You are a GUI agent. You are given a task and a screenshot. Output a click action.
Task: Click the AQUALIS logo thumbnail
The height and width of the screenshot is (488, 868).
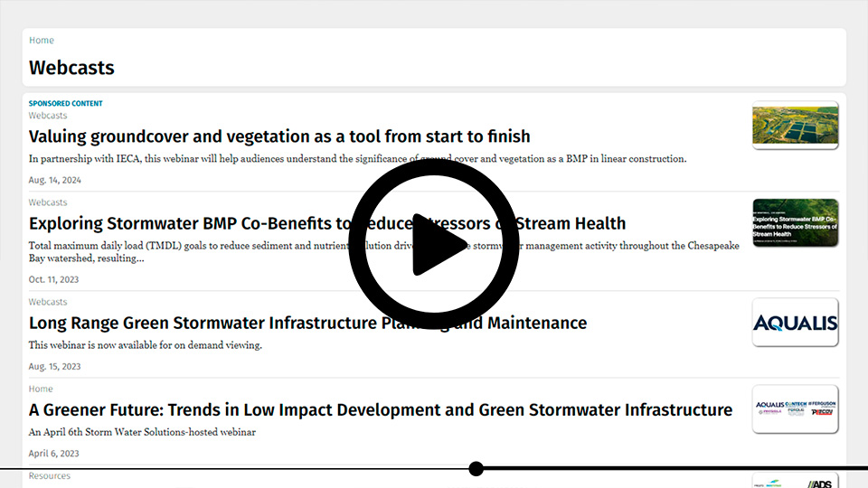pos(795,323)
